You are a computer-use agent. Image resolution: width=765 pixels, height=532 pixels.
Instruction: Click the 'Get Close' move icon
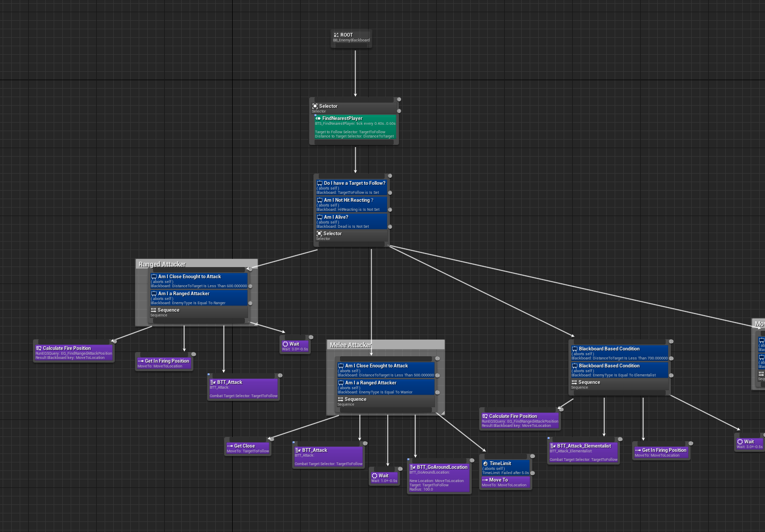tap(230, 446)
